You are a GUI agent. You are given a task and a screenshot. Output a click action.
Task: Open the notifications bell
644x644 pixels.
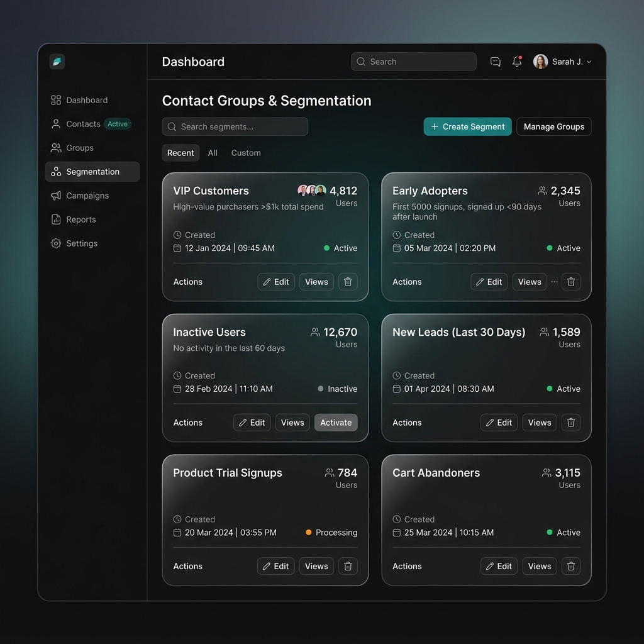[517, 61]
